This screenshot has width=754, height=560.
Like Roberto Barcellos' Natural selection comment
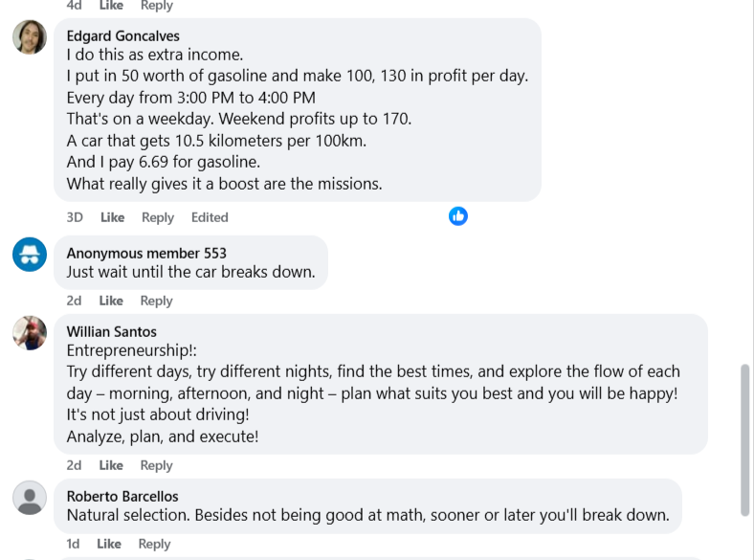tap(109, 544)
